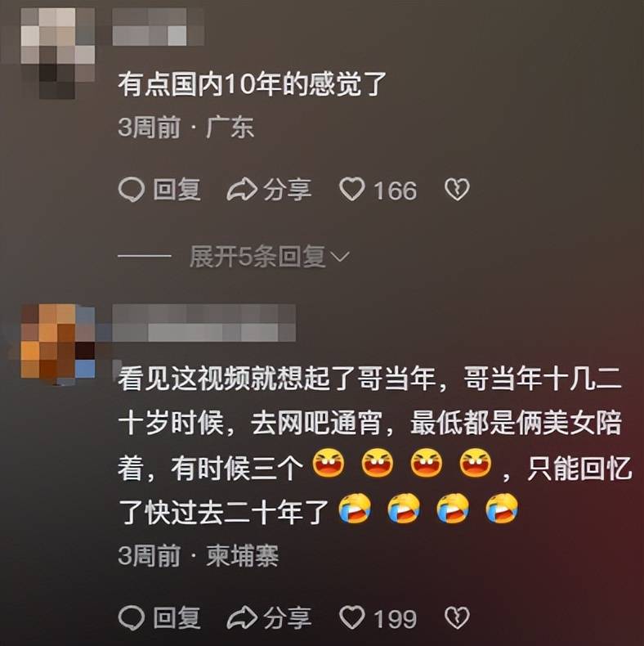The image size is (644, 646).
Task: Expand 展开5条回复 replies
Action: [270, 257]
